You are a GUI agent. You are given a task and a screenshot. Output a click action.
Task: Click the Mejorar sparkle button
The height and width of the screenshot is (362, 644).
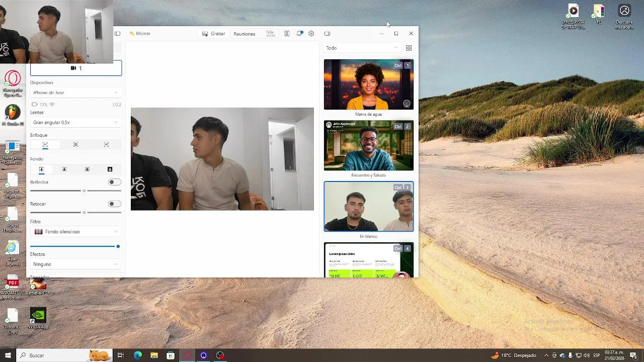pos(140,34)
